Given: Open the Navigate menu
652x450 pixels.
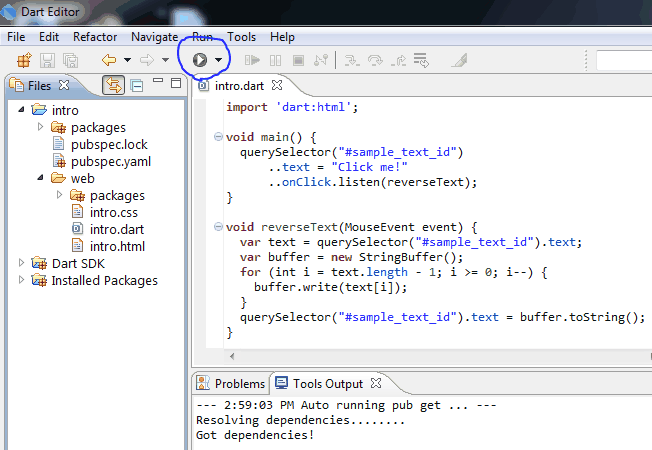Looking at the screenshot, I should point(155,37).
